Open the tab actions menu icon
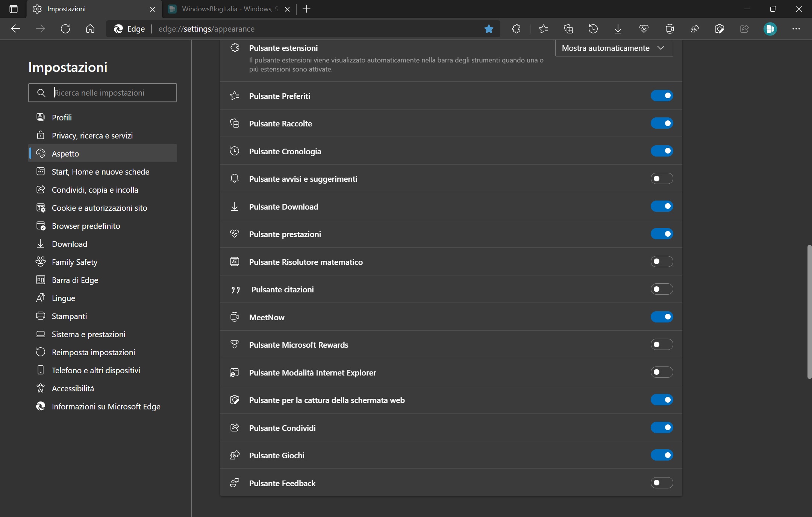The image size is (812, 517). [x=14, y=9]
